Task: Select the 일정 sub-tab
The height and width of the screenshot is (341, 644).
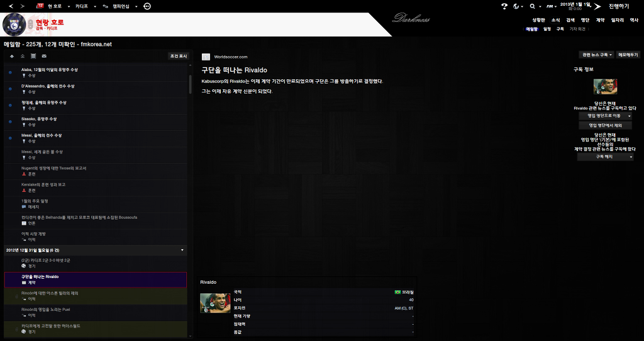Action: point(547,29)
